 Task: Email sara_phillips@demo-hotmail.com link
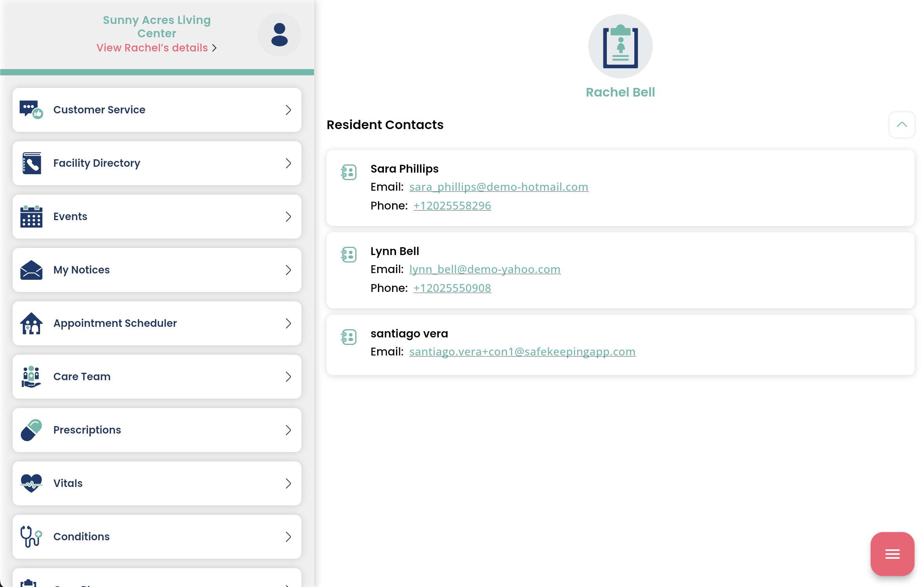click(499, 187)
